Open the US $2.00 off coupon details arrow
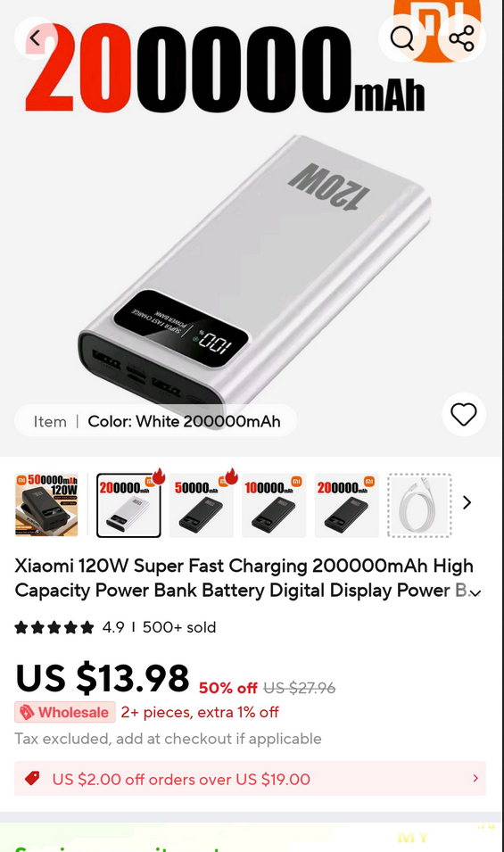 (475, 778)
